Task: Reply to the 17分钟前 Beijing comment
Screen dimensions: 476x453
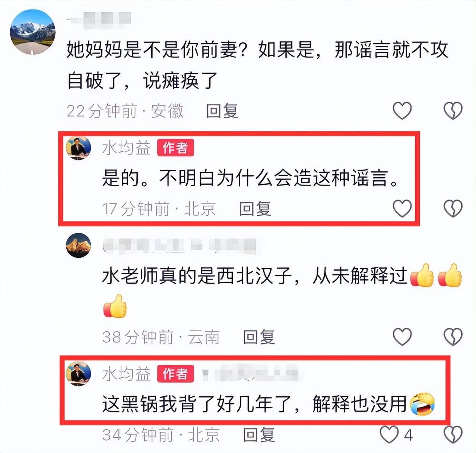Action: pos(255,209)
